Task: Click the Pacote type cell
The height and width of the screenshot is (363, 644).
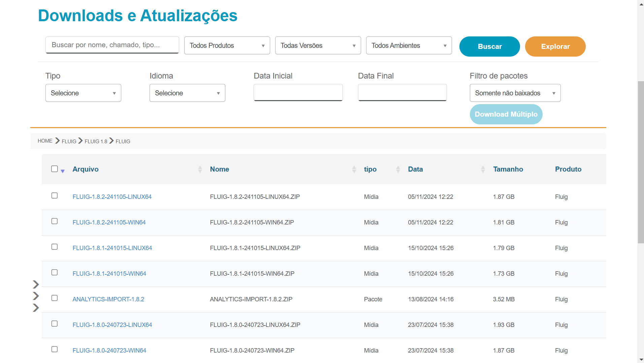Action: (x=373, y=299)
